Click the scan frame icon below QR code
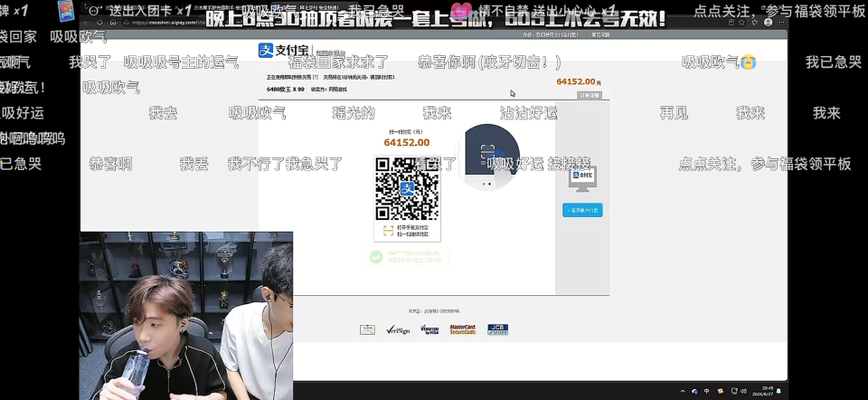This screenshot has height=400, width=868. click(x=389, y=230)
